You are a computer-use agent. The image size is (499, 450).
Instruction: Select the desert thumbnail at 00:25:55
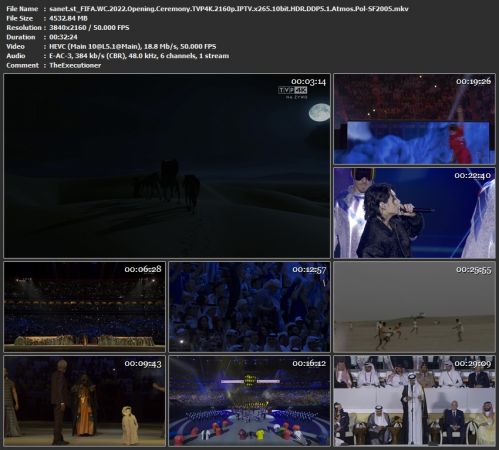(x=414, y=307)
